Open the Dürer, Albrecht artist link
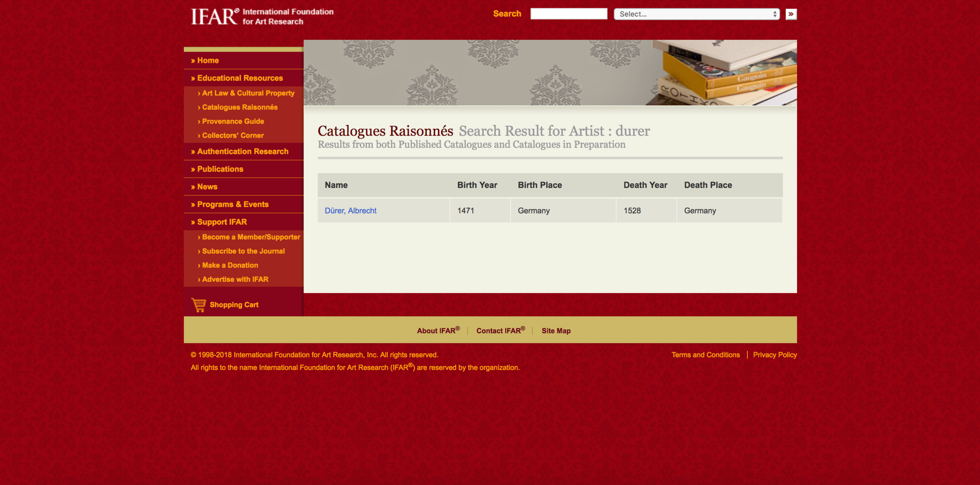The image size is (980, 485). [350, 211]
